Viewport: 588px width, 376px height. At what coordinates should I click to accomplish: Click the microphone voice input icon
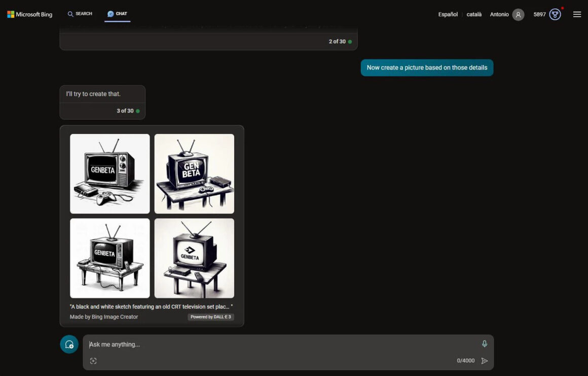tap(484, 344)
